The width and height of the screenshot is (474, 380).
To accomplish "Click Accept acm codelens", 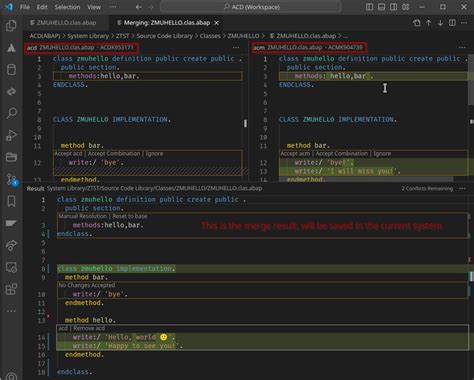I will click(x=295, y=154).
